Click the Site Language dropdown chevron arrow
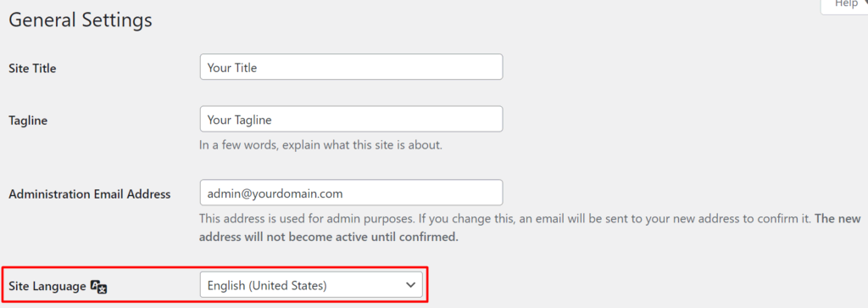The height and width of the screenshot is (308, 868). [410, 285]
